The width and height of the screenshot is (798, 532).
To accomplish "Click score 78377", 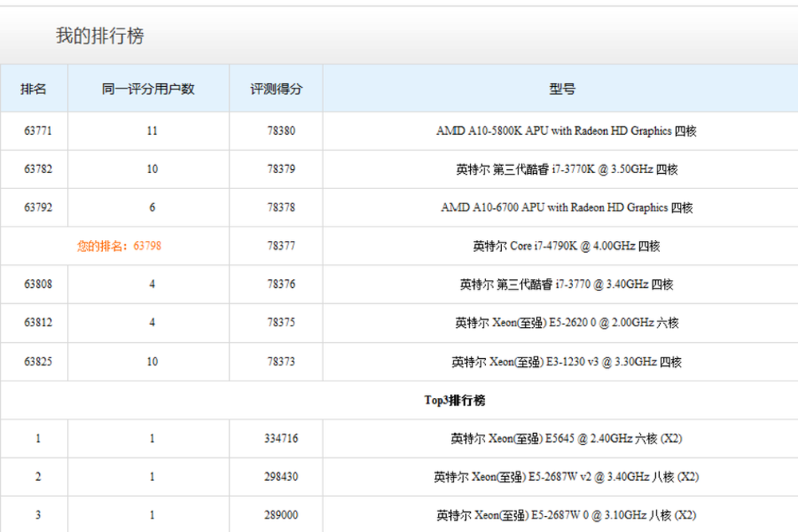I will tap(281, 246).
